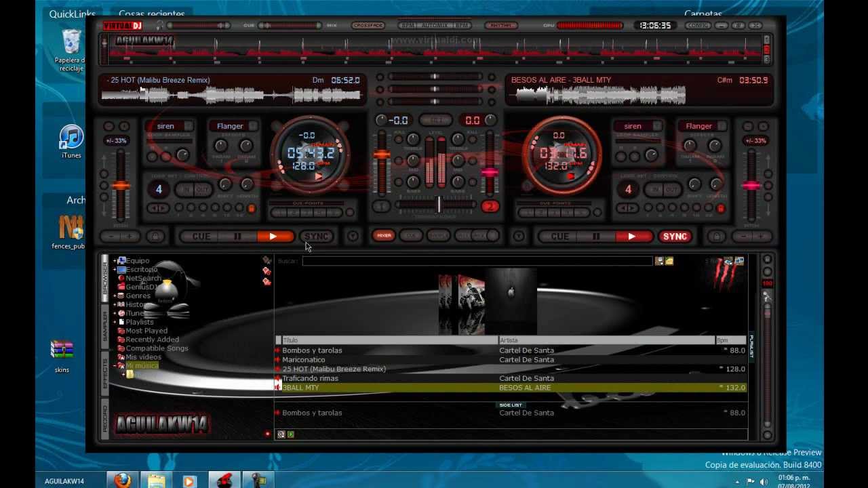Viewport: 868px width, 488px height.
Task: Collapse the Mi música tree node
Action: point(115,365)
